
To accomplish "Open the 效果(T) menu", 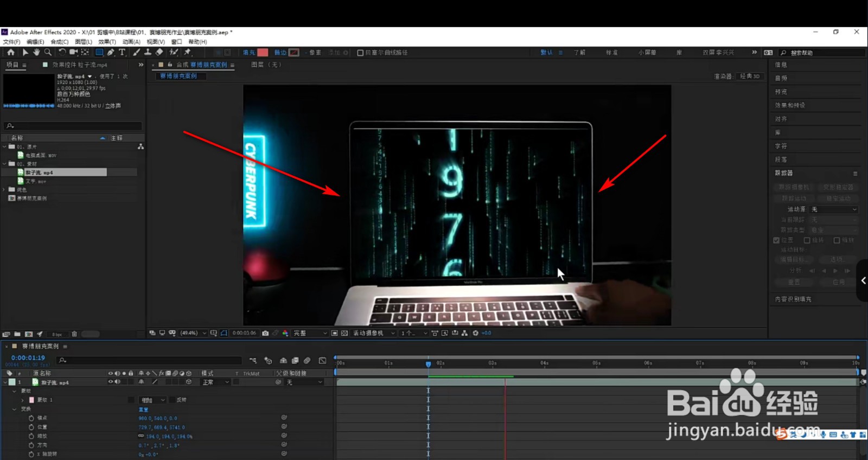I will click(x=107, y=42).
